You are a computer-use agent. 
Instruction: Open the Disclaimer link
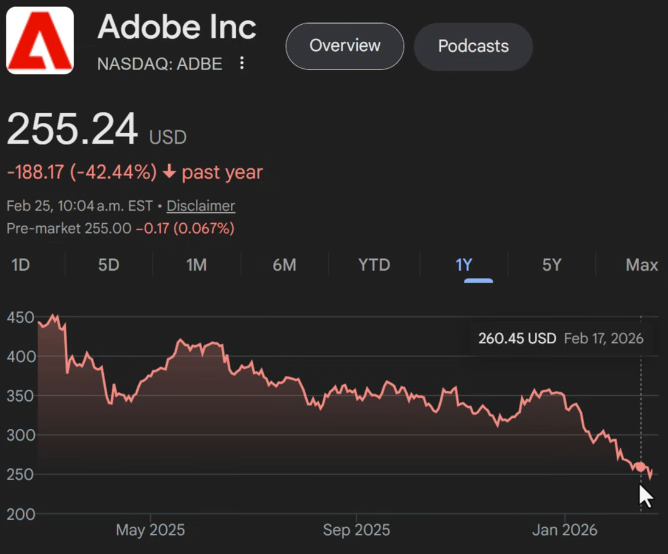(200, 206)
